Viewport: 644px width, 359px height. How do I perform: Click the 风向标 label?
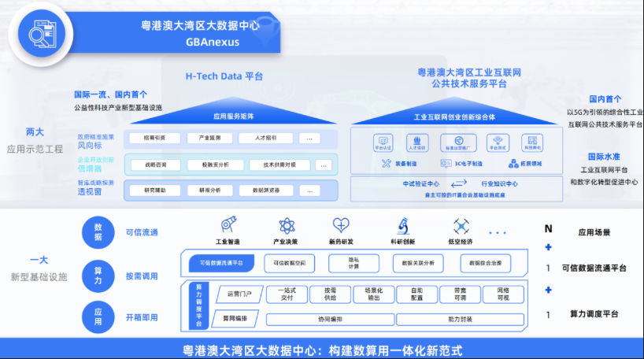[90, 146]
